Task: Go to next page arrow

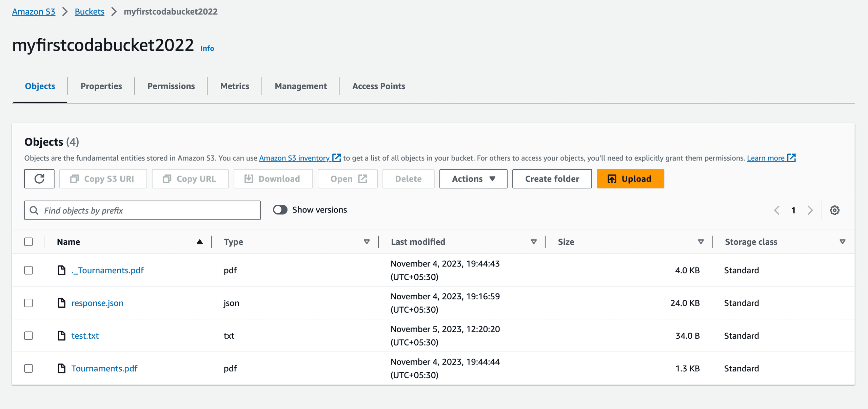Action: pyautogui.click(x=810, y=210)
